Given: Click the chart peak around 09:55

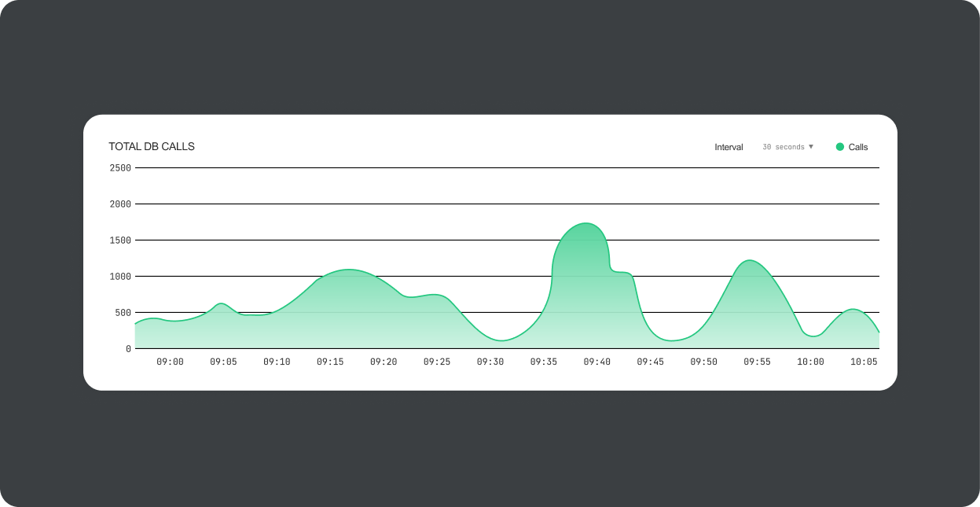Looking at the screenshot, I should (751, 261).
